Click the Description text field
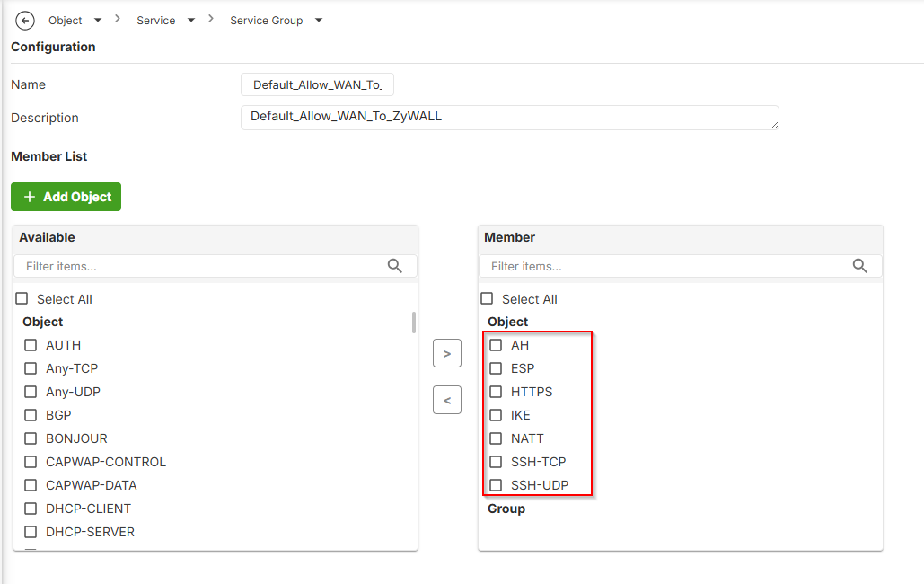 click(x=509, y=118)
